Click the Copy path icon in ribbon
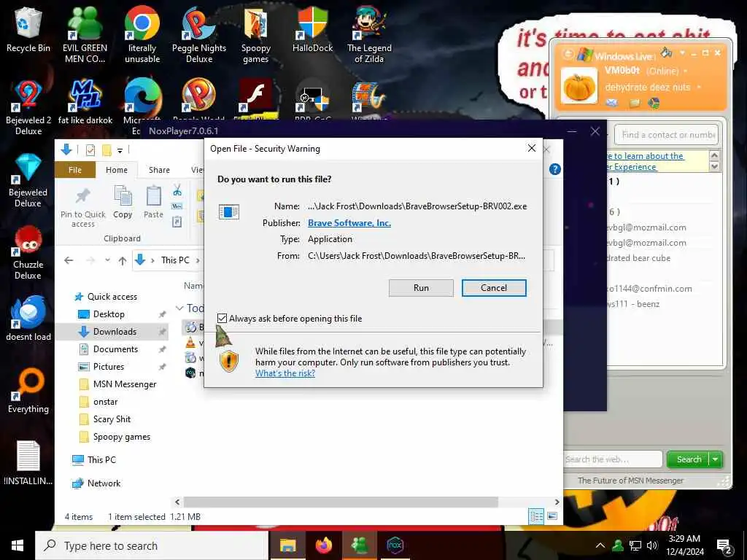 coord(177,206)
